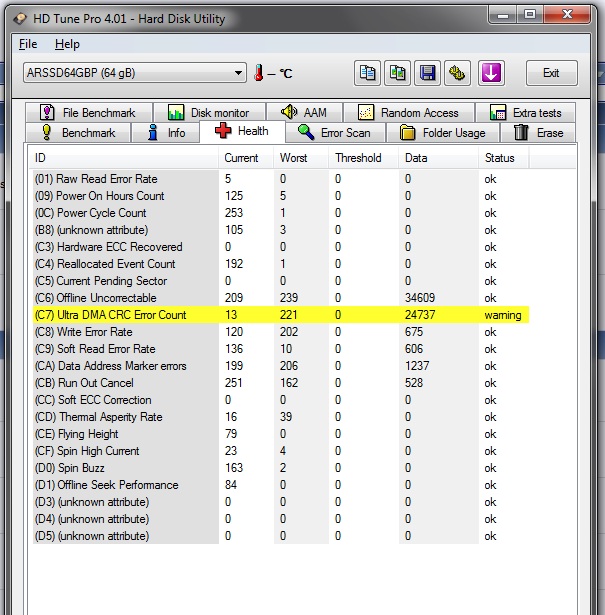Select the (C4) Reallocated Event Count row
Screen dimensions: 605x615
pos(281,264)
